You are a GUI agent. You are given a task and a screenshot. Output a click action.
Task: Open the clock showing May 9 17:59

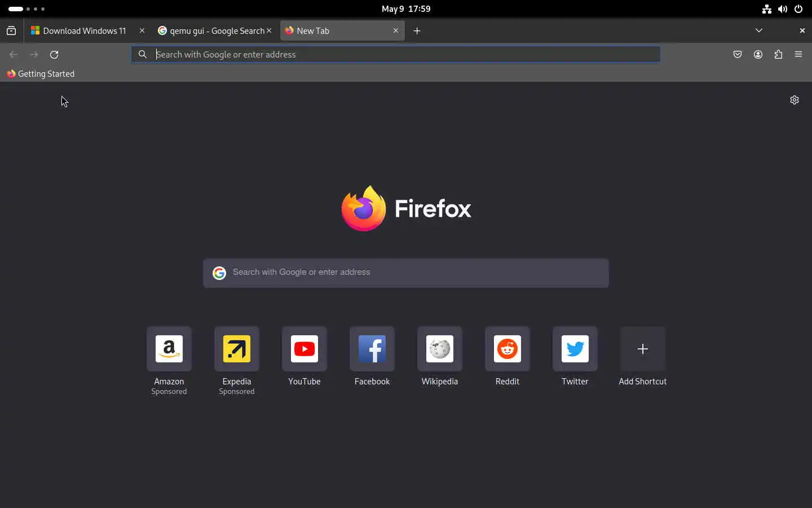[x=406, y=9]
